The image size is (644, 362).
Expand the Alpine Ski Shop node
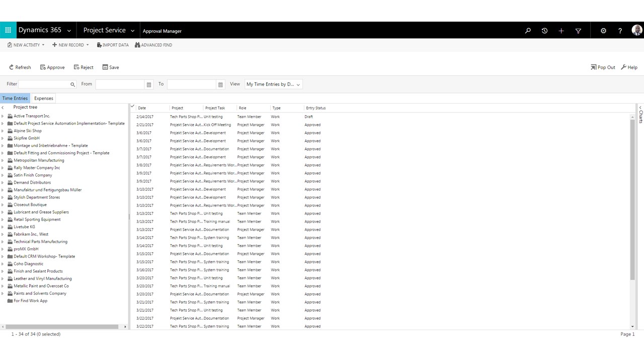click(3, 131)
